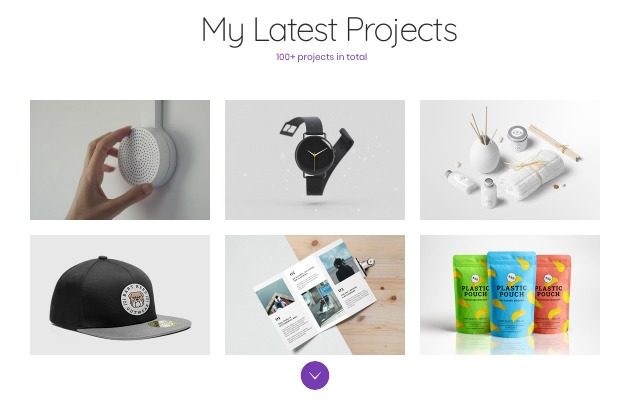This screenshot has width=630, height=400.
Task: Open the wall speaker project thumbnail
Action: 120,160
